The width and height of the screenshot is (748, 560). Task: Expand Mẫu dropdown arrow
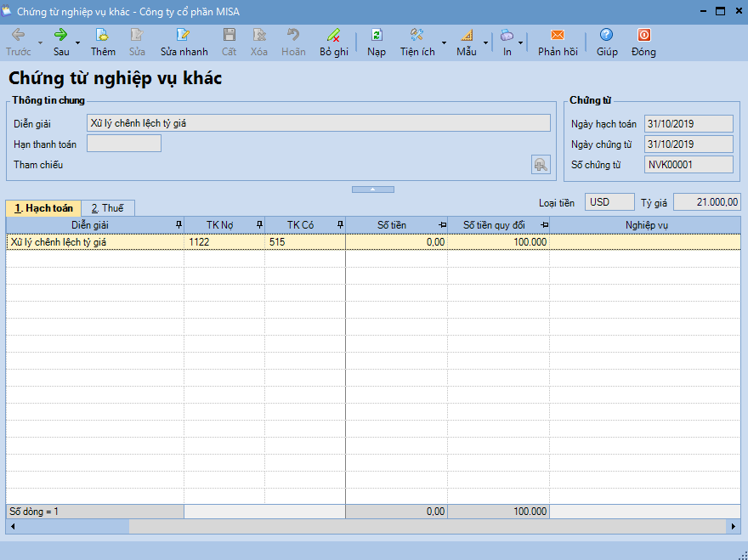pos(485,43)
